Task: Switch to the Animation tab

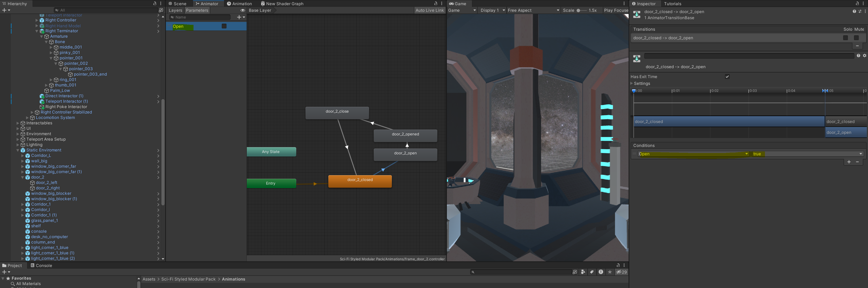Action: [239, 4]
